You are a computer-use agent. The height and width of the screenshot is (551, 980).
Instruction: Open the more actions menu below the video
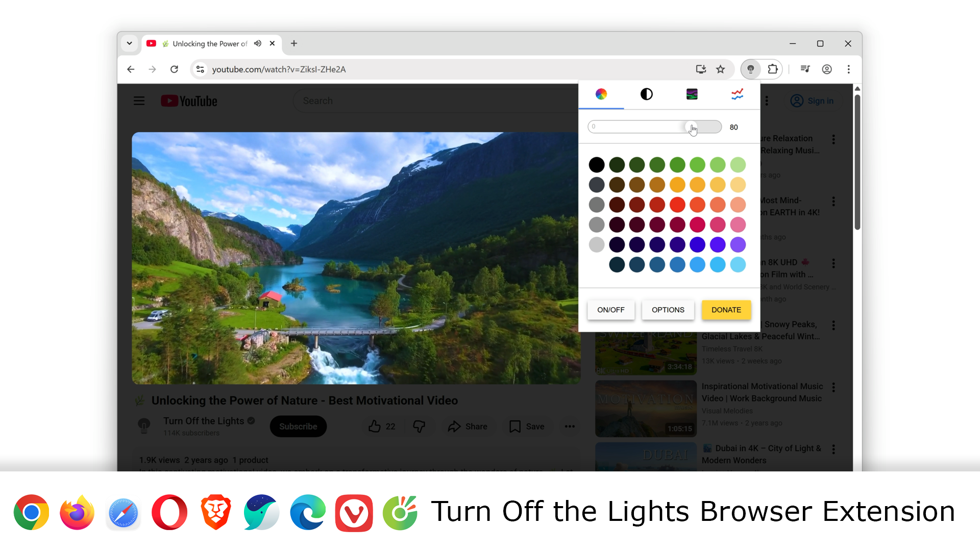[570, 426]
